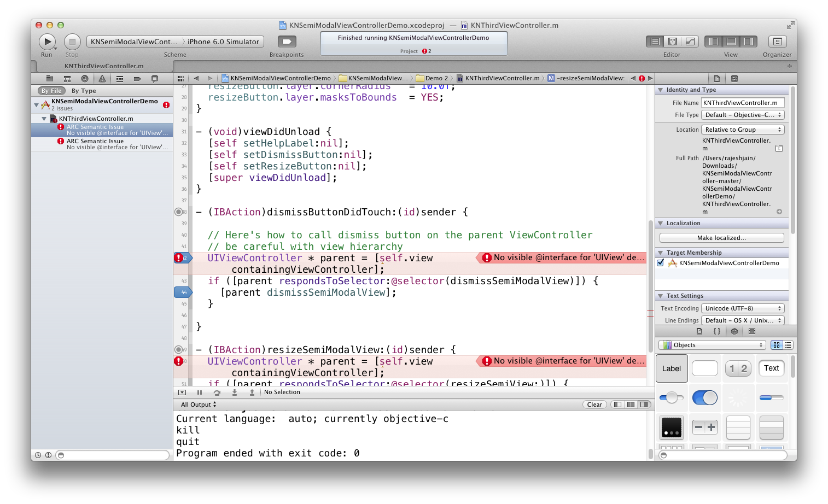828x504 pixels.
Task: Clear the console output
Action: pyautogui.click(x=594, y=405)
